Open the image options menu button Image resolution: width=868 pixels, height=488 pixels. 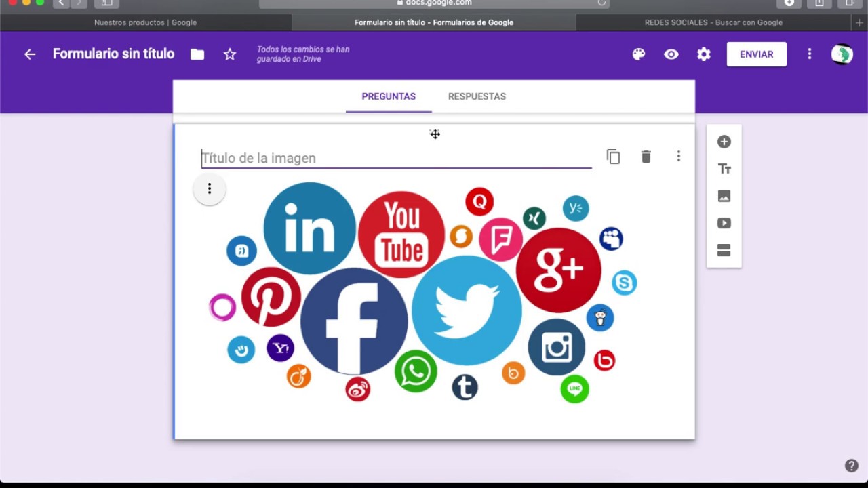(210, 188)
